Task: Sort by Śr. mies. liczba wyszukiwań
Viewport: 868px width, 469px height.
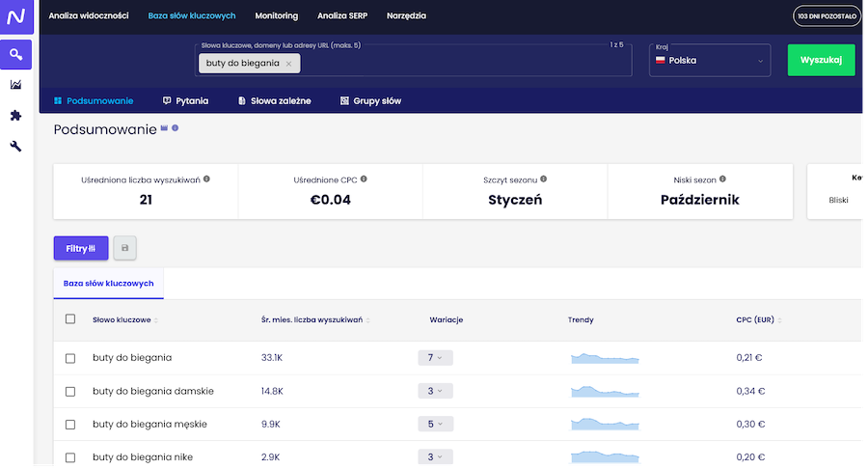Action: (x=368, y=320)
